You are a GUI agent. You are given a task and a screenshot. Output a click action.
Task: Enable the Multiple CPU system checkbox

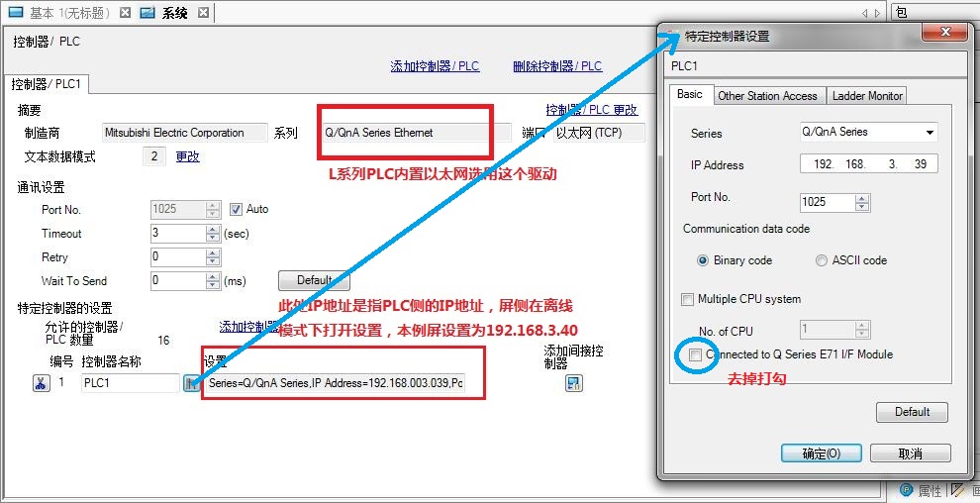pos(688,299)
